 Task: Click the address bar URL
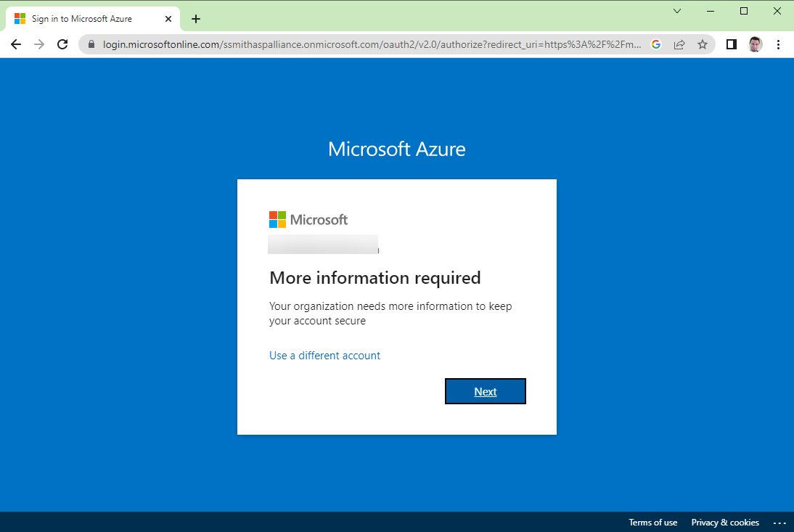372,44
